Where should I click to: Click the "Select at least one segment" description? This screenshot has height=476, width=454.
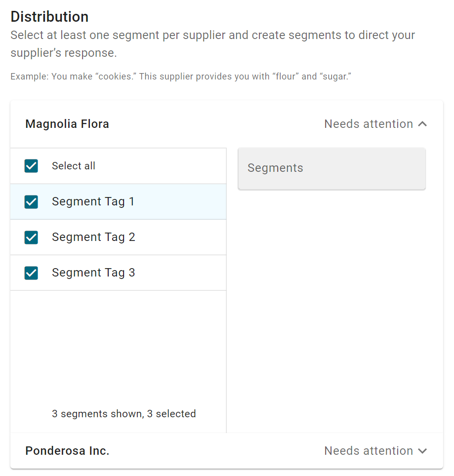pyautogui.click(x=212, y=44)
